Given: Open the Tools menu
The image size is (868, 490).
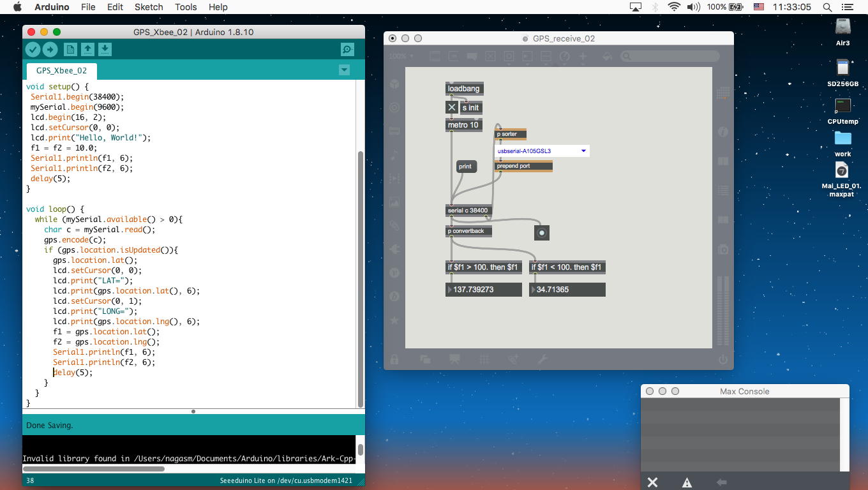Looking at the screenshot, I should click(186, 7).
